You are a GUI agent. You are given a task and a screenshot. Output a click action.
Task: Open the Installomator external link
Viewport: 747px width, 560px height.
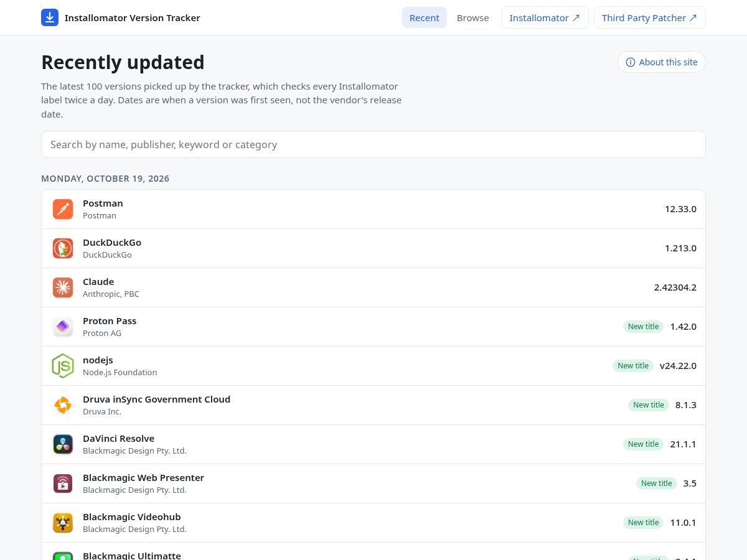545,17
